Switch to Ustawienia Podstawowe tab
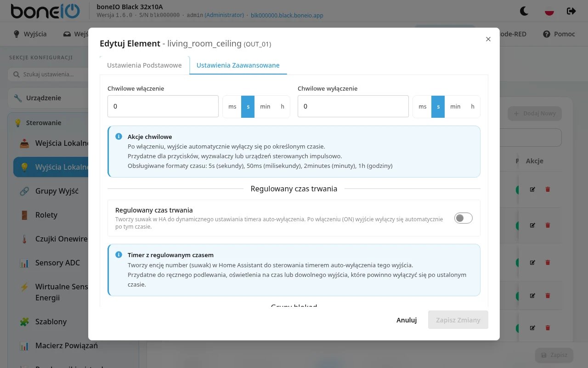The image size is (588, 368). coord(144,65)
